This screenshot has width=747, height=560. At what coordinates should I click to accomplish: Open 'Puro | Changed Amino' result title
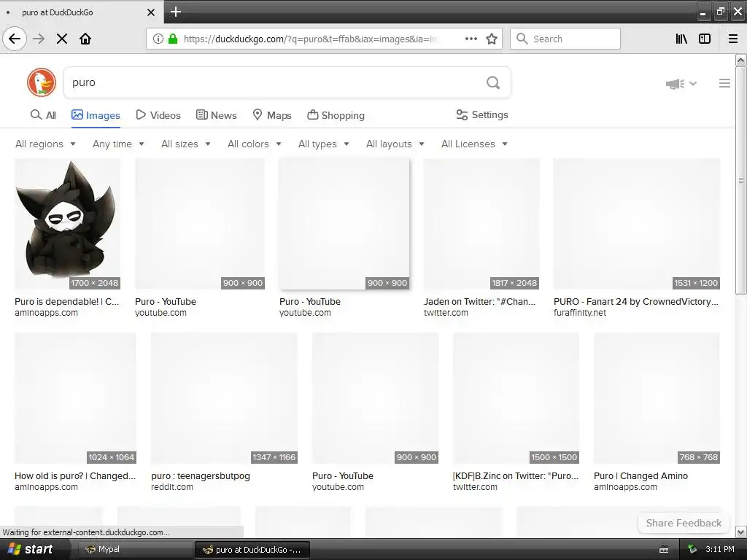point(640,475)
